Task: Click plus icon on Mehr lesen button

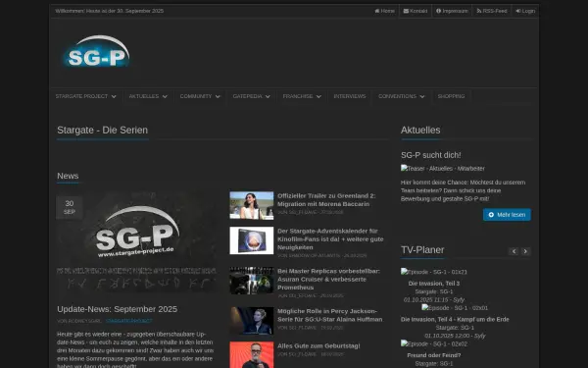Action: point(491,215)
